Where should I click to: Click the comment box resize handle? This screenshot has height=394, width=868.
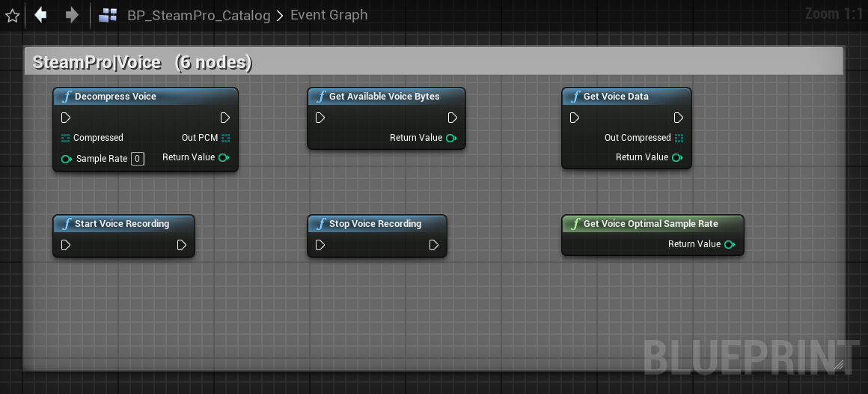click(838, 365)
